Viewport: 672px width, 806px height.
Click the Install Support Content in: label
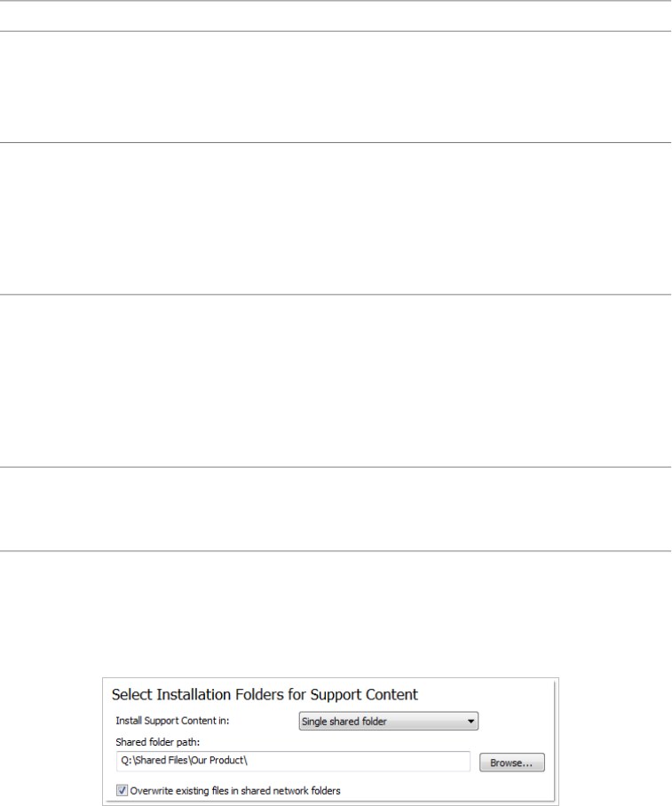(x=172, y=722)
